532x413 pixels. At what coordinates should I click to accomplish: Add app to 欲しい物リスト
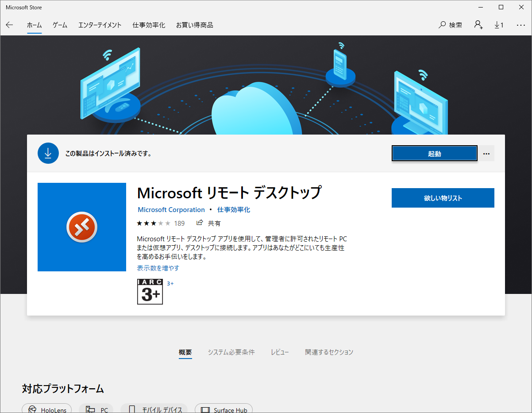pyautogui.click(x=443, y=198)
